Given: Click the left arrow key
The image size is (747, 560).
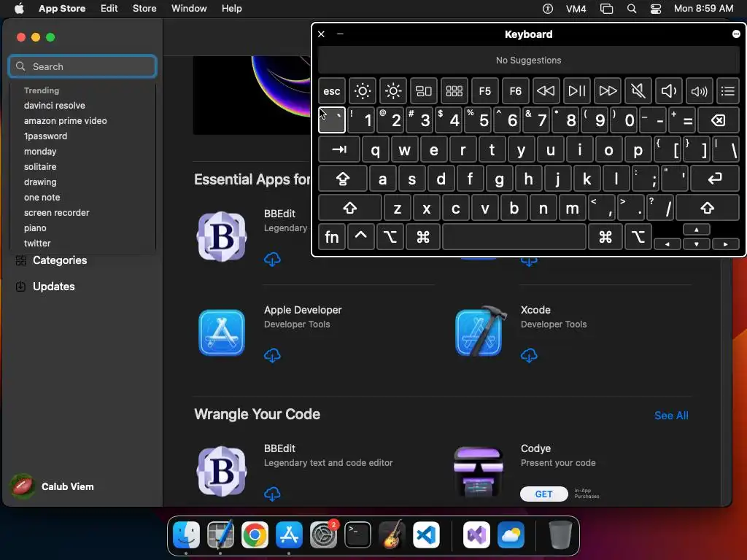Looking at the screenshot, I should (x=667, y=244).
